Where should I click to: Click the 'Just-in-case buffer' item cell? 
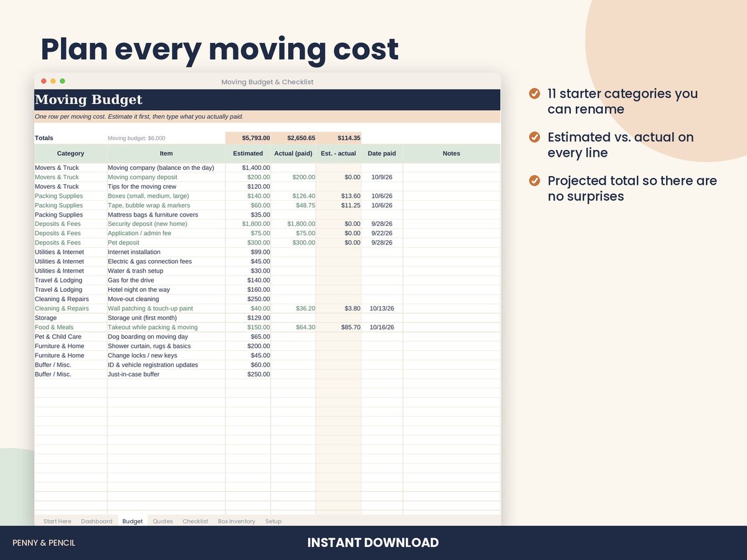point(166,375)
